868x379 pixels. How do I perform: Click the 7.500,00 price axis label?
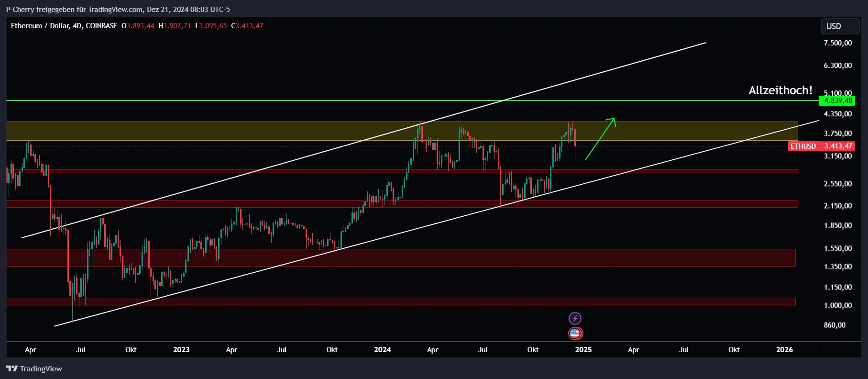[837, 43]
